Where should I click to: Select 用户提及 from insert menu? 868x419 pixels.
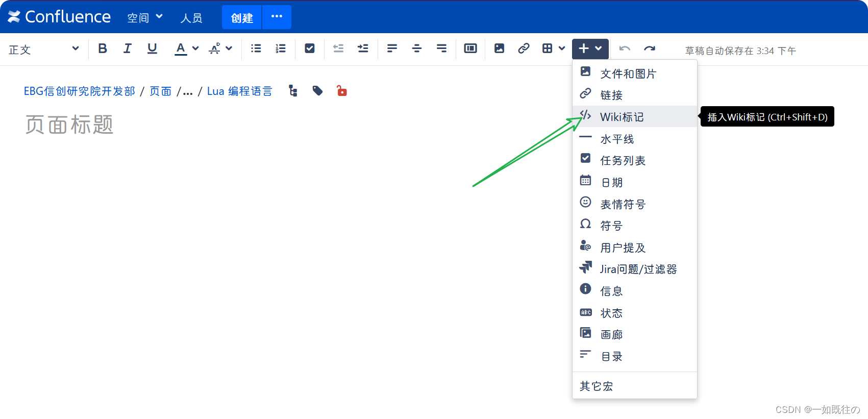[635, 248]
